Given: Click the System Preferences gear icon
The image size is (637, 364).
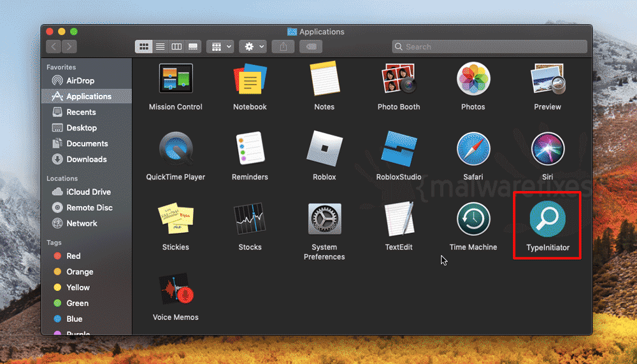Looking at the screenshot, I should click(324, 219).
